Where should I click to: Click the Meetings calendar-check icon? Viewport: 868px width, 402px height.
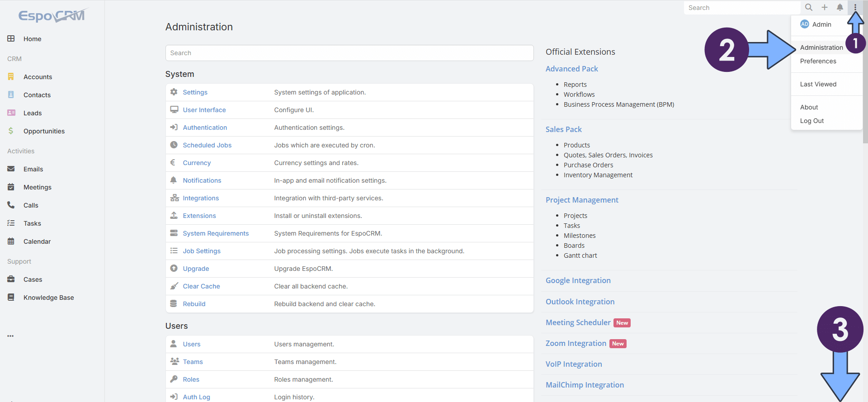coord(11,187)
